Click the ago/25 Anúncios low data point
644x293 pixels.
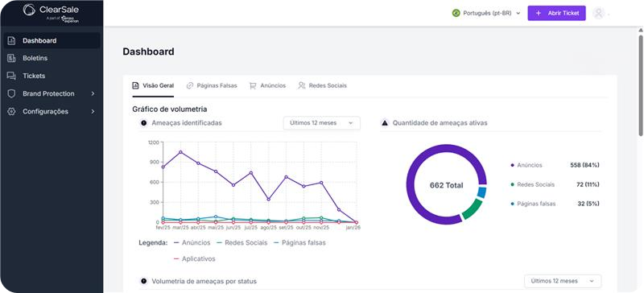tap(269, 200)
